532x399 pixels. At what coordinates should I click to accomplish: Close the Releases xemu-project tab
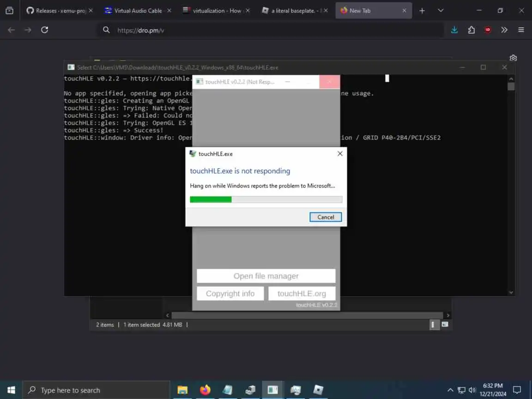[x=91, y=11]
